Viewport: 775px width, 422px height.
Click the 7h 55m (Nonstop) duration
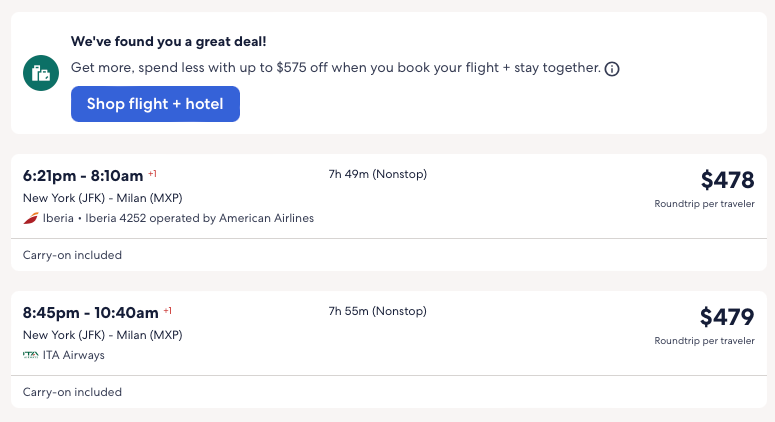[377, 312]
